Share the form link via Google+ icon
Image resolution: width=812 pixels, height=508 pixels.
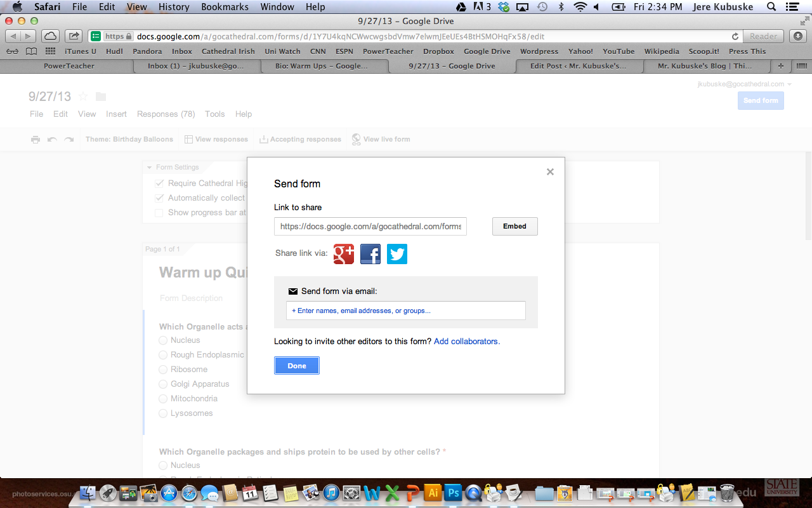point(344,254)
